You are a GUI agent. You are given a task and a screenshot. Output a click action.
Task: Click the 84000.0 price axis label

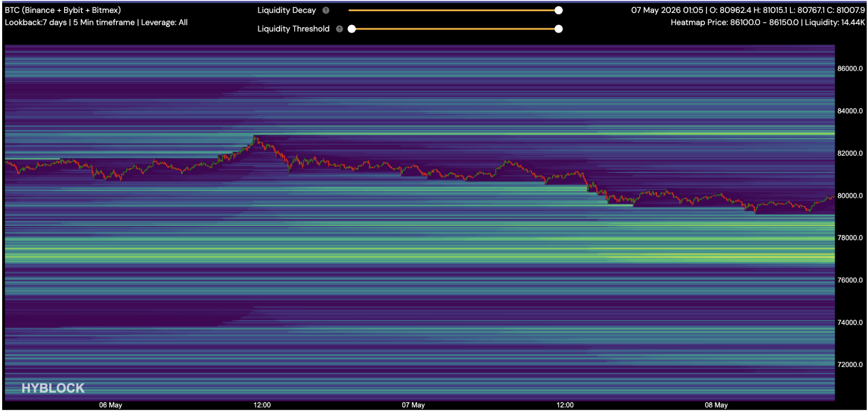coord(850,111)
